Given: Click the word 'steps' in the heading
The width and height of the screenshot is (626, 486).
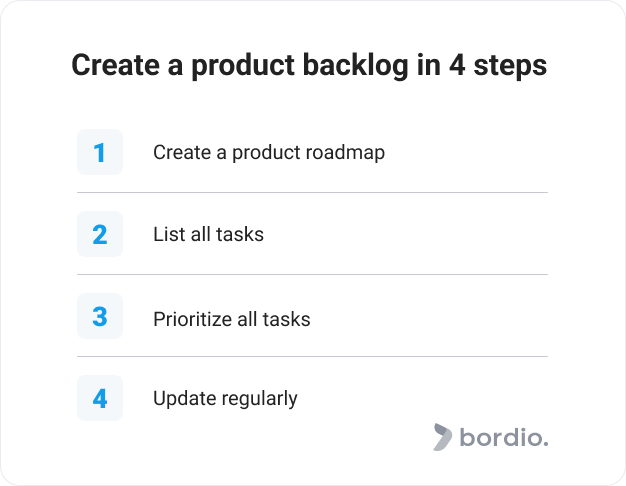Looking at the screenshot, I should click(510, 67).
